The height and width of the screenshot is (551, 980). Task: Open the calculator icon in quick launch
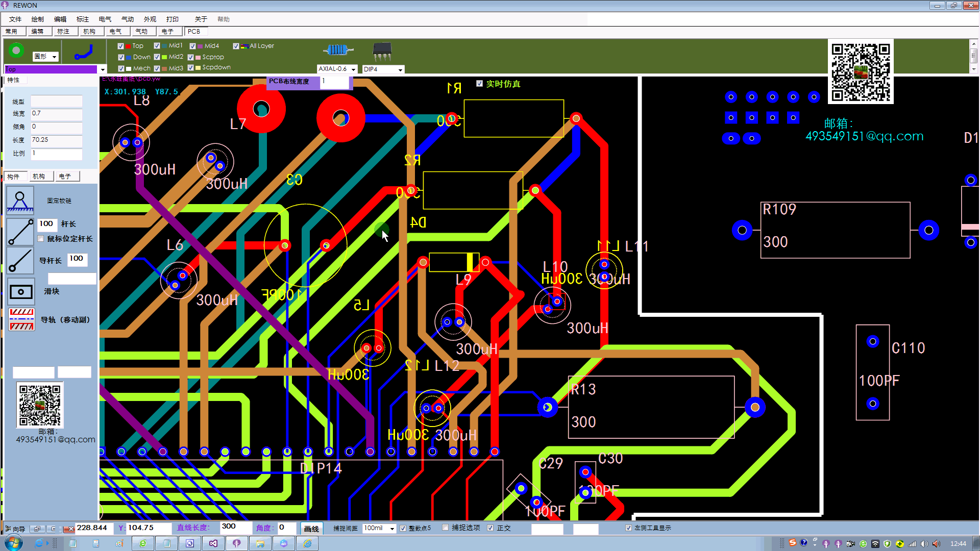pos(95,544)
